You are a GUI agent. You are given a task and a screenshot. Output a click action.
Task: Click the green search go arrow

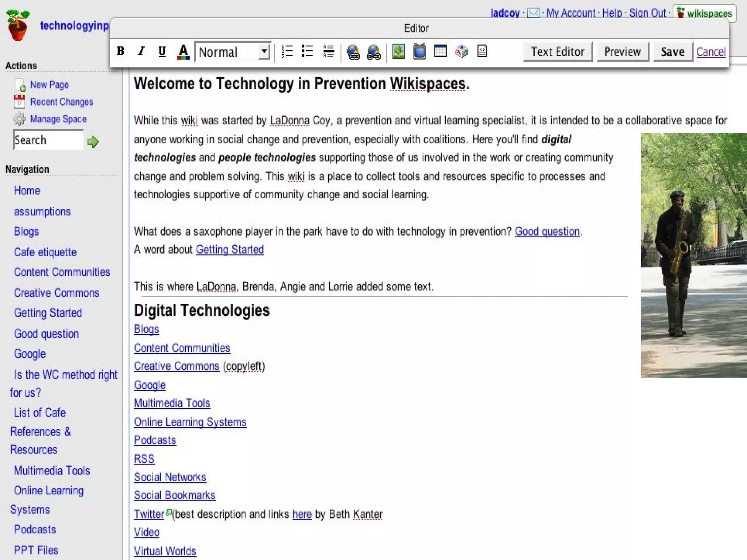(x=93, y=141)
